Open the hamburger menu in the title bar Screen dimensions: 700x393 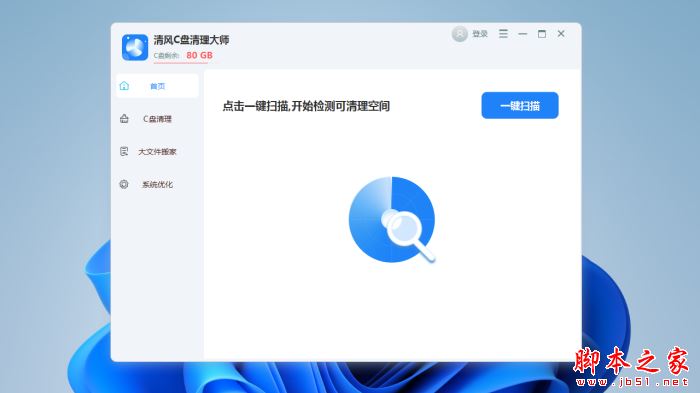tap(503, 34)
